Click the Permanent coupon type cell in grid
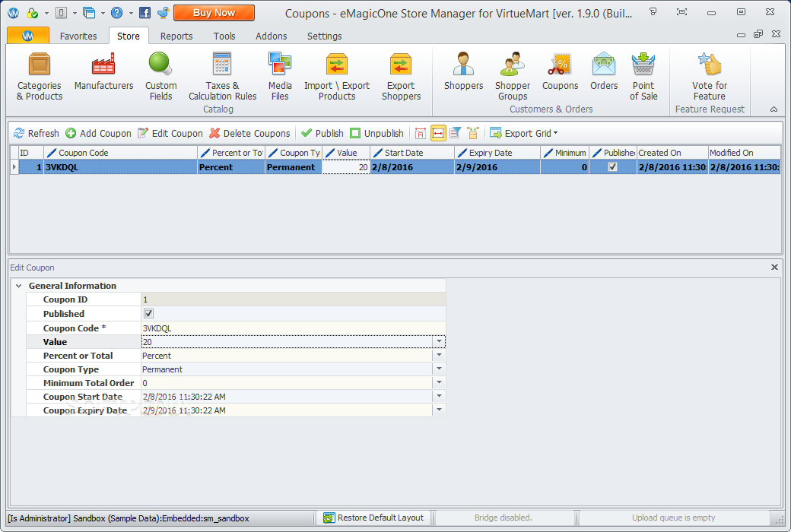The height and width of the screenshot is (532, 791). (x=293, y=167)
